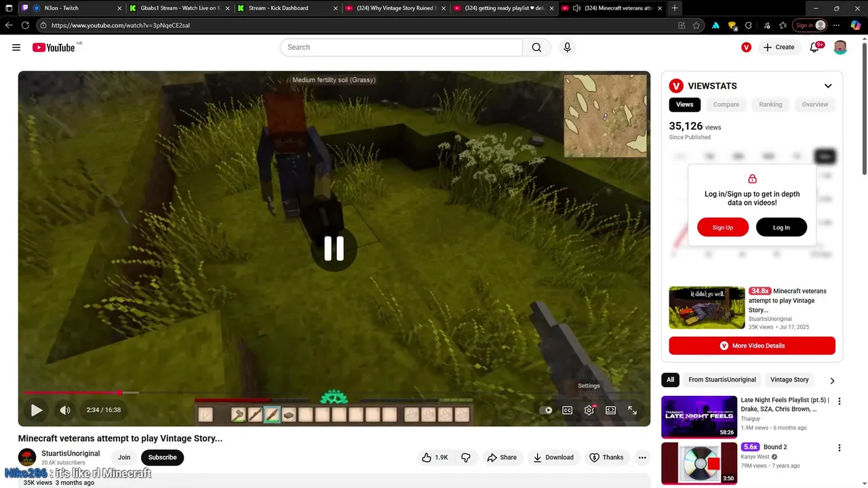Seek on the video progress bar
This screenshot has width=868, height=488.
coord(334,392)
